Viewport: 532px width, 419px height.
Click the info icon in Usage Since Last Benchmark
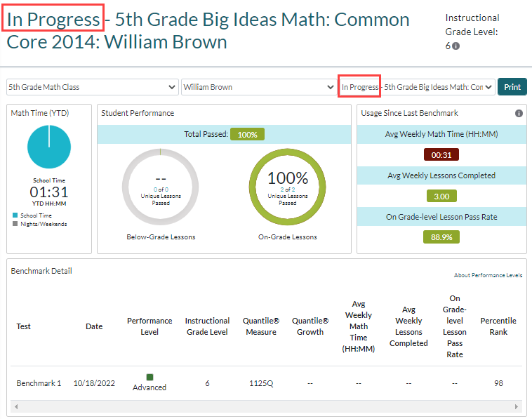pos(519,113)
